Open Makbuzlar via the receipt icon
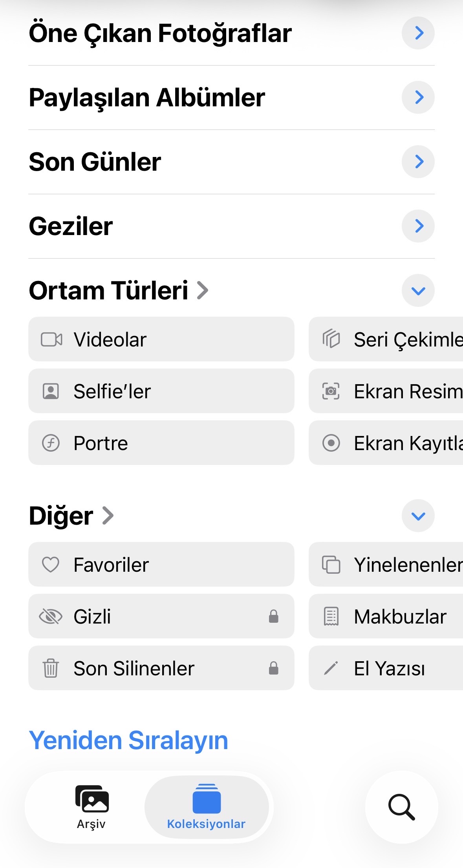This screenshot has width=463, height=868. 331,616
